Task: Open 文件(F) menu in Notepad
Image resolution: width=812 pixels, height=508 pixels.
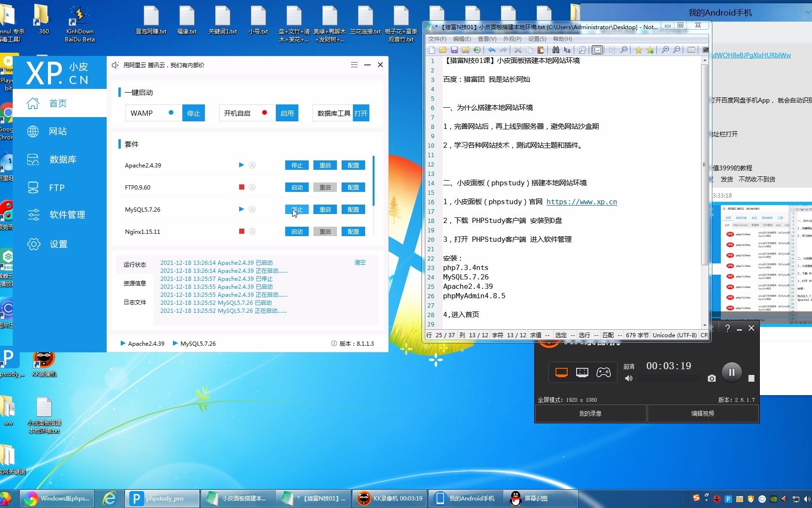Action: pyautogui.click(x=437, y=39)
